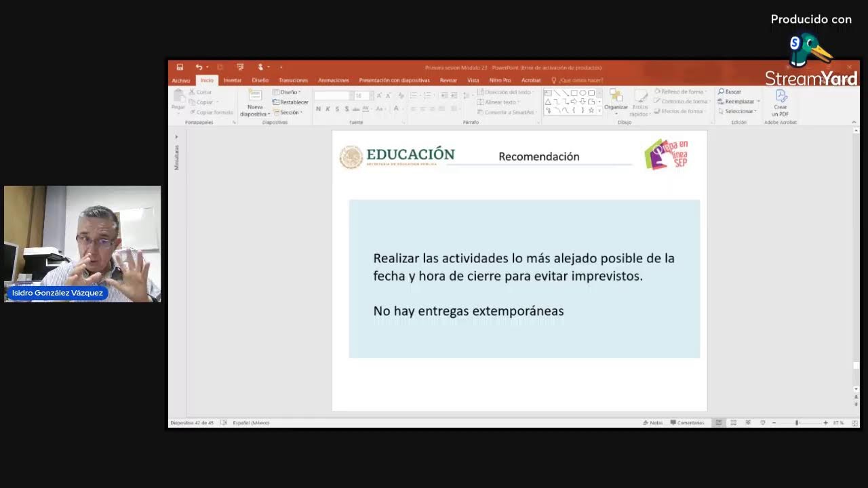868x488 pixels.
Task: Open the font name combo box arrow
Action: 351,96
